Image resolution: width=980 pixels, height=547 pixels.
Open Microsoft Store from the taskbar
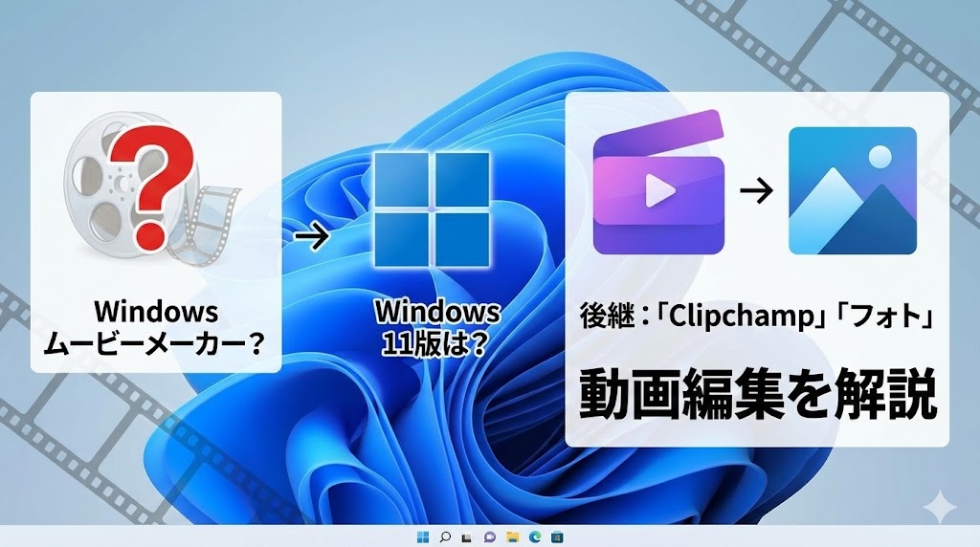click(x=558, y=537)
